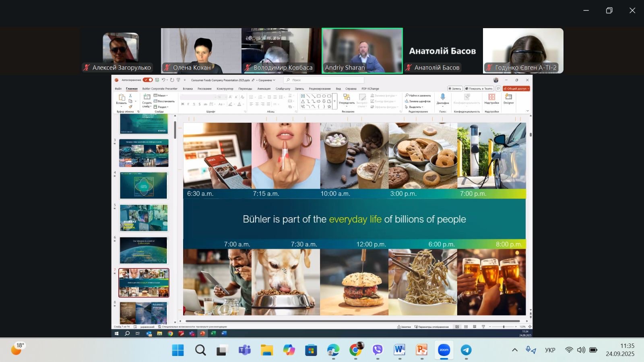644x362 pixels.
Task: Toggle bold Ж formatting
Action: pyautogui.click(x=182, y=104)
